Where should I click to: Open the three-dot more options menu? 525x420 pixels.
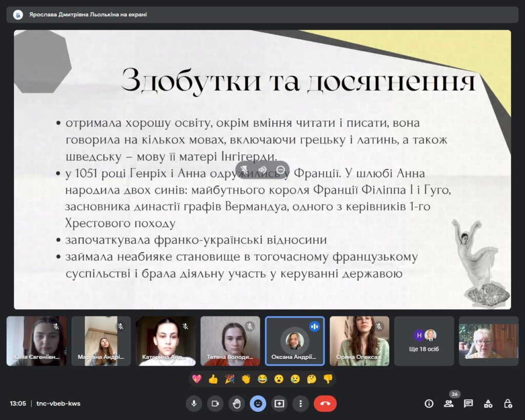pos(300,404)
